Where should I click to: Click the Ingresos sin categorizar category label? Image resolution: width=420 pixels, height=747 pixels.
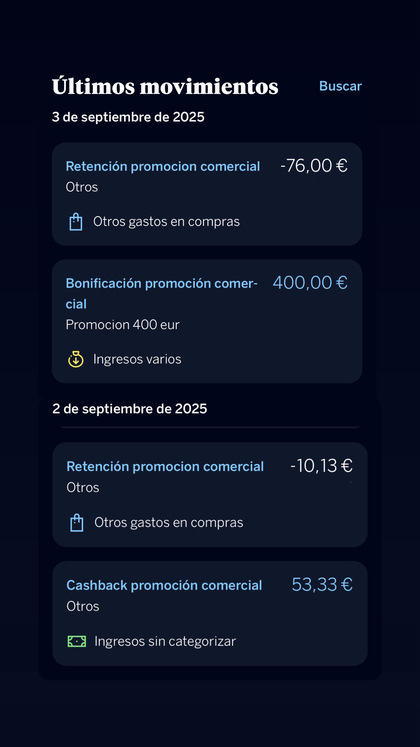(165, 642)
